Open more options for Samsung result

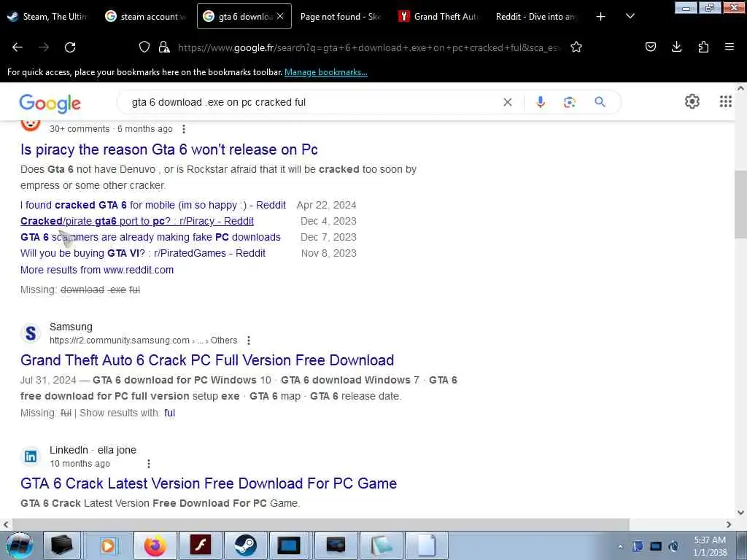(x=249, y=341)
